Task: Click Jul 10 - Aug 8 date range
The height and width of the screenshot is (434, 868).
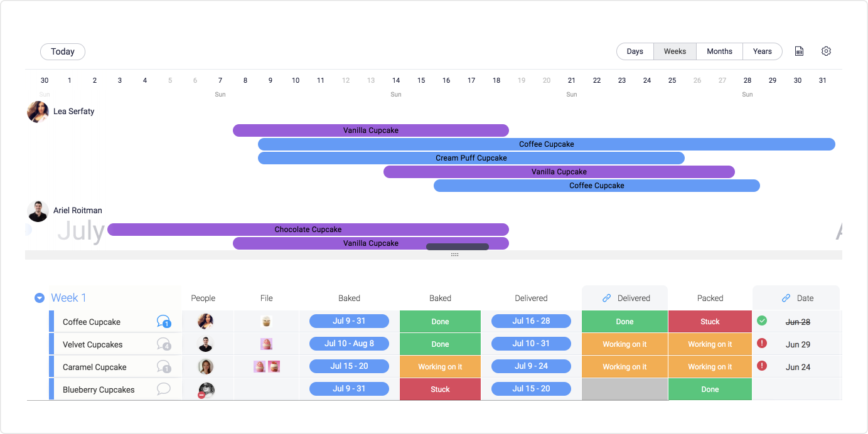Action: pos(349,344)
